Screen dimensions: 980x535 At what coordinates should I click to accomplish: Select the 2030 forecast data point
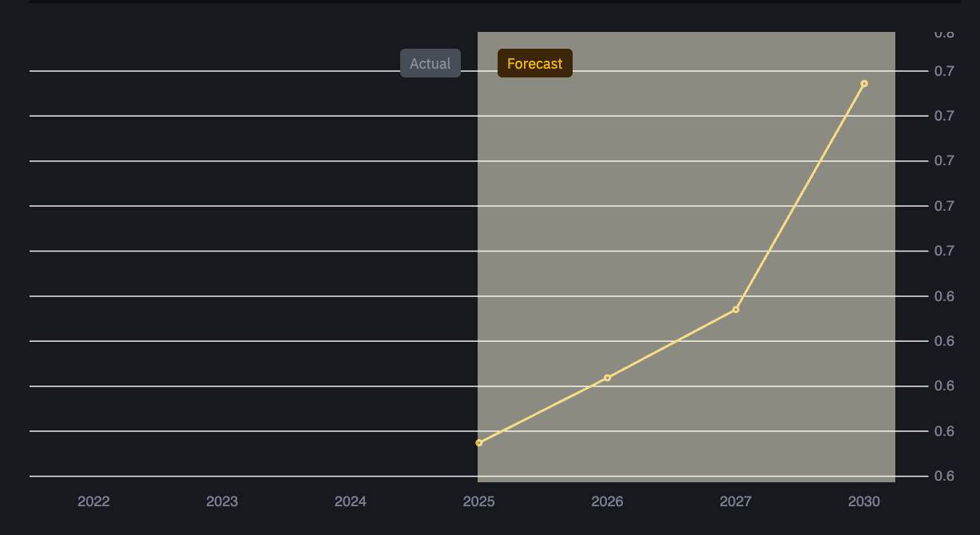point(863,84)
